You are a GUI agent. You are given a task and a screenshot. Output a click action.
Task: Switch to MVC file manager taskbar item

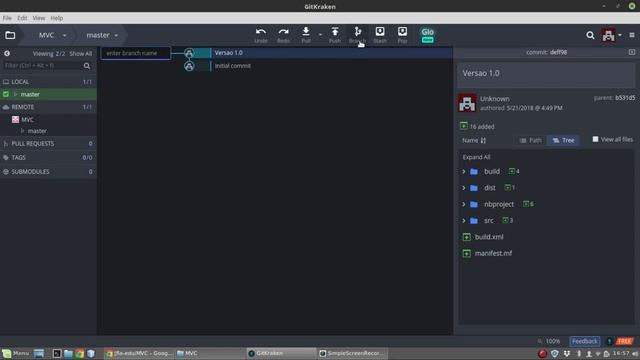209,353
